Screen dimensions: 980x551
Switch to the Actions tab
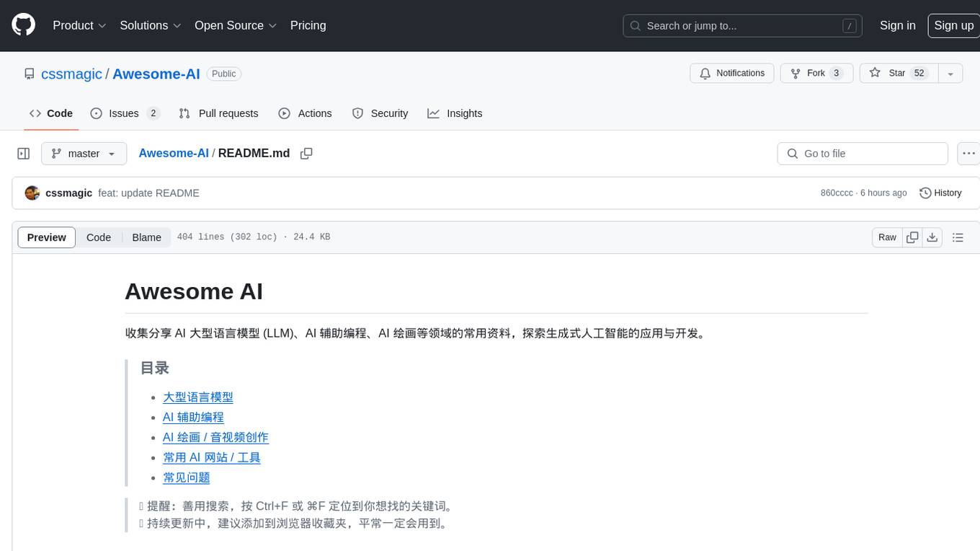click(x=306, y=113)
